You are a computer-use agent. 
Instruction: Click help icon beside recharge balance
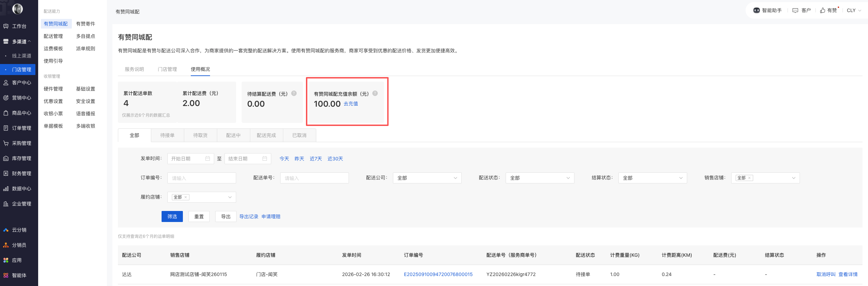(375, 93)
